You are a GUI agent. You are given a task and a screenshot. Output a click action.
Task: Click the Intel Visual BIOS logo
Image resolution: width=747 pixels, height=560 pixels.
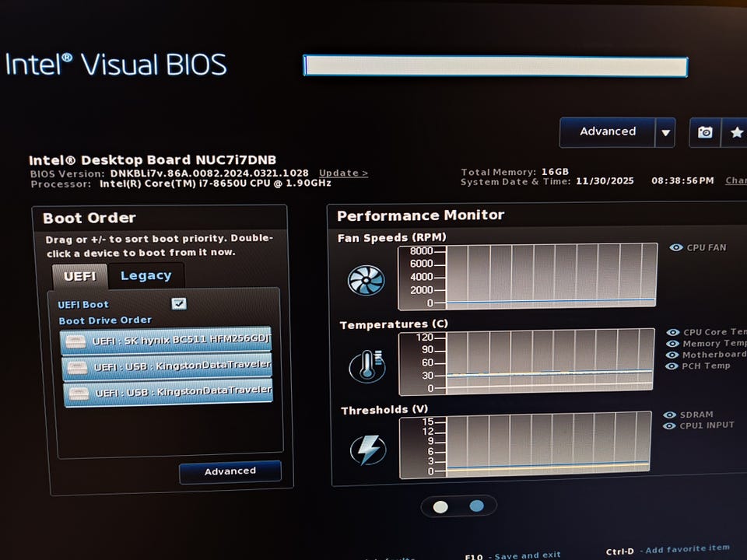point(116,65)
